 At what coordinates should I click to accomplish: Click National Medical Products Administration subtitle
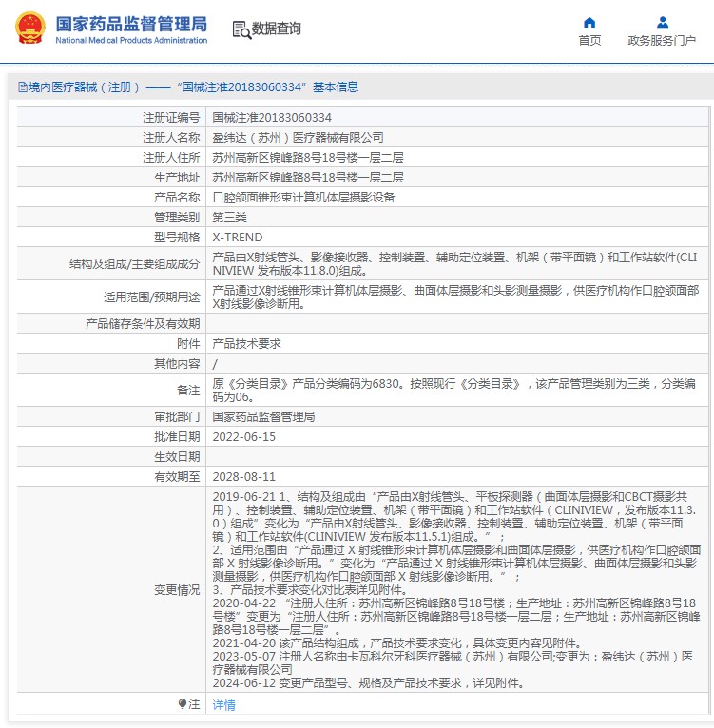click(x=131, y=41)
